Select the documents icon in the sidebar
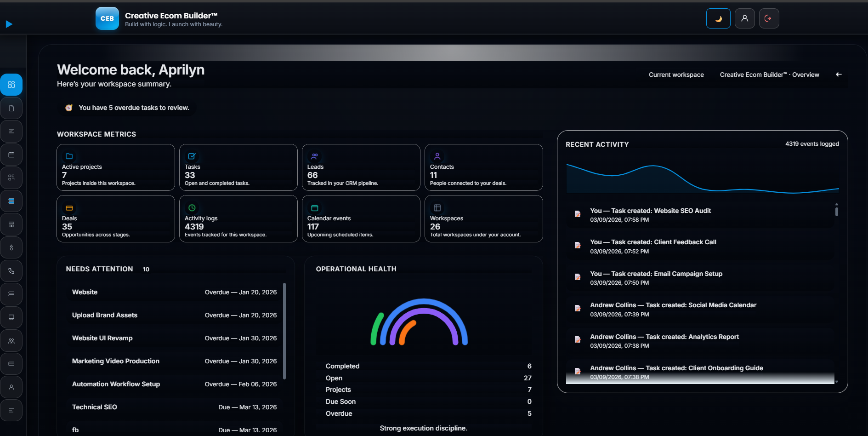 point(11,108)
